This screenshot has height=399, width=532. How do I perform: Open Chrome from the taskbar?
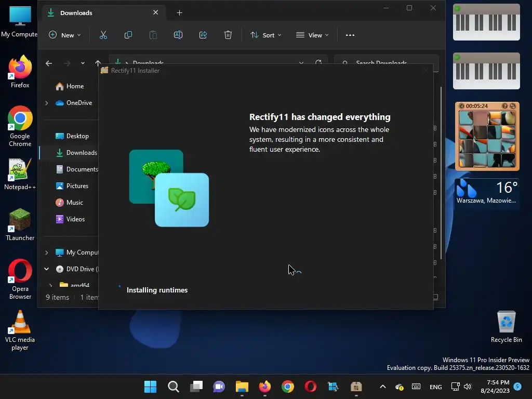[288, 387]
